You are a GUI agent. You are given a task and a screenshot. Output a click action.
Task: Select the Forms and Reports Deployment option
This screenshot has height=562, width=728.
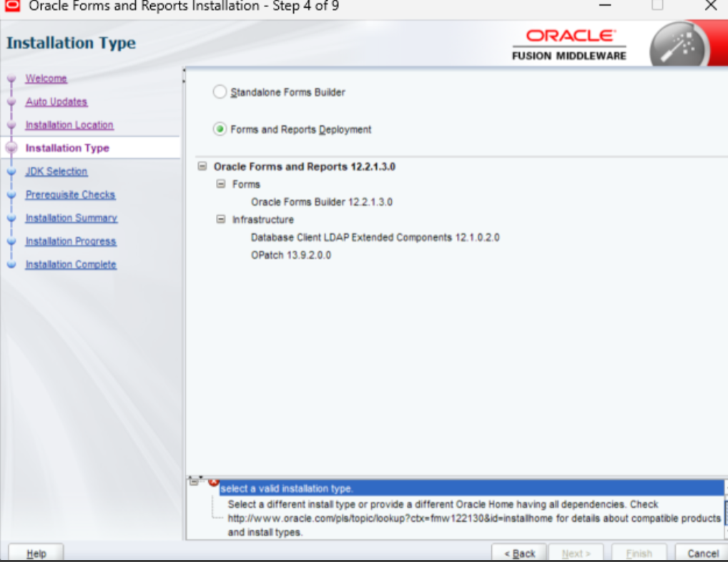pos(221,129)
